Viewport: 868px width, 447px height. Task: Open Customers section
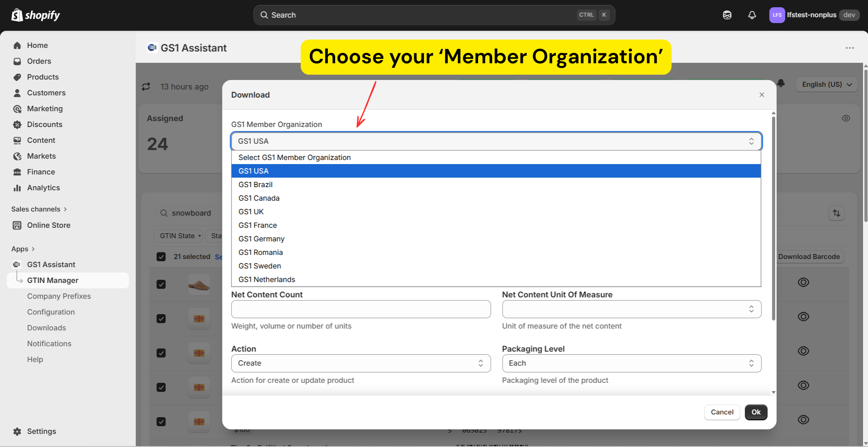(x=46, y=93)
